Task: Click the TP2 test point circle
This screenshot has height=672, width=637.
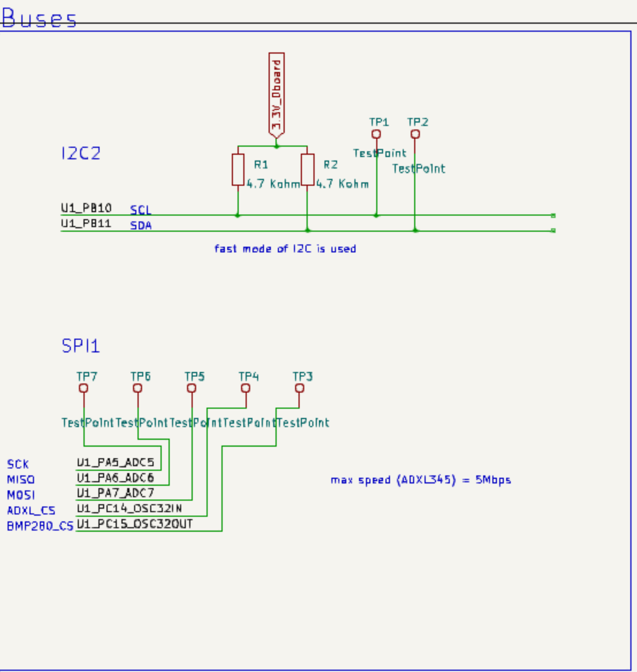Action: pos(415,134)
